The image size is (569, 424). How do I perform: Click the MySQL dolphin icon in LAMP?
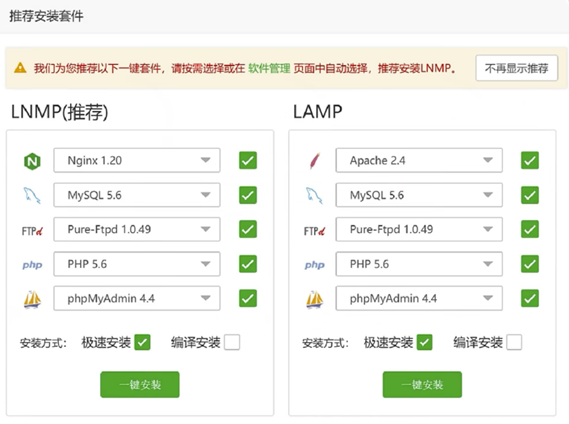314,195
